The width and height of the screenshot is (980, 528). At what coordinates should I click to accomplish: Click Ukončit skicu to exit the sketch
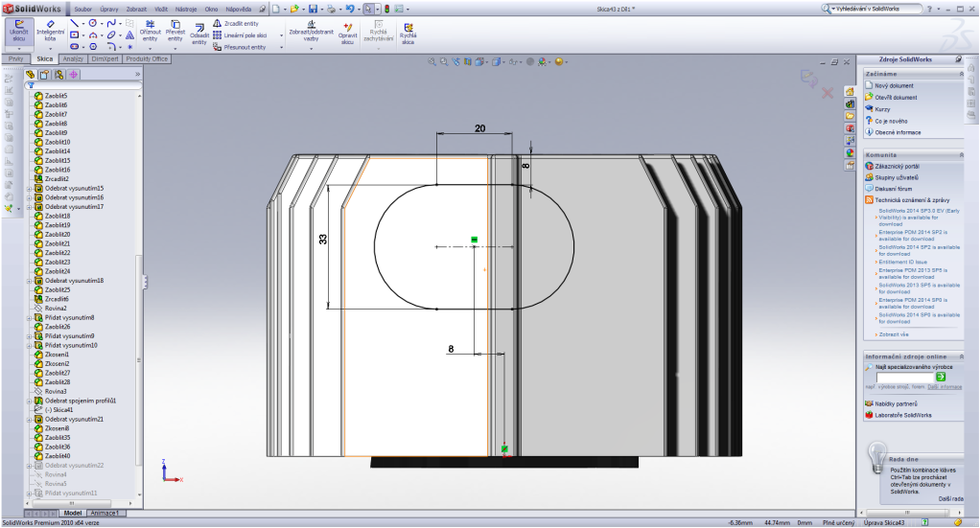pyautogui.click(x=19, y=31)
